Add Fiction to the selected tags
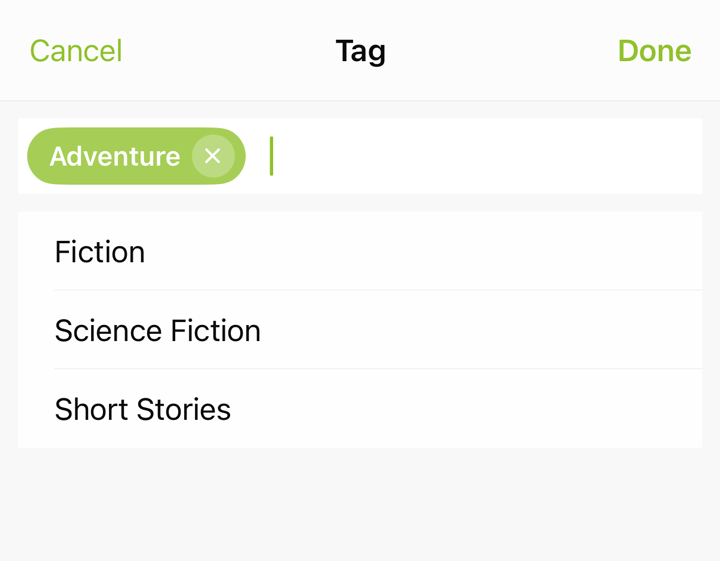Screen dimensions: 720x561 point(360,251)
